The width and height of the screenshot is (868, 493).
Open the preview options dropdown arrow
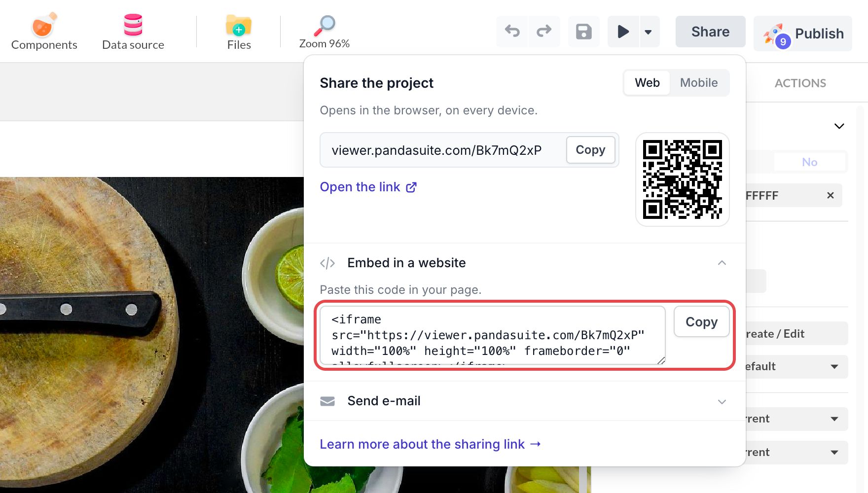pyautogui.click(x=649, y=32)
